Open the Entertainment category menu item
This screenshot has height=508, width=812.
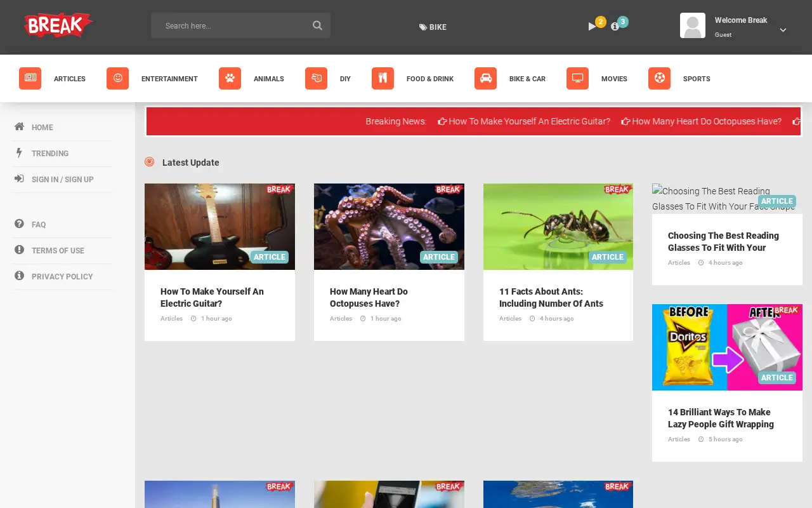pyautogui.click(x=169, y=79)
